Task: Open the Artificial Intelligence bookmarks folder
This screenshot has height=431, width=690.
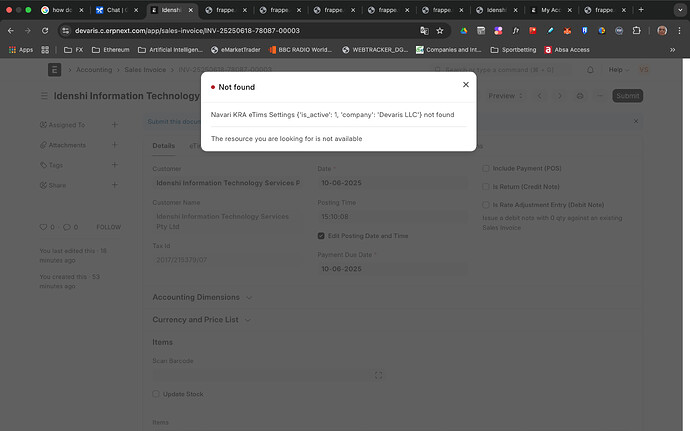Action: [x=170, y=50]
